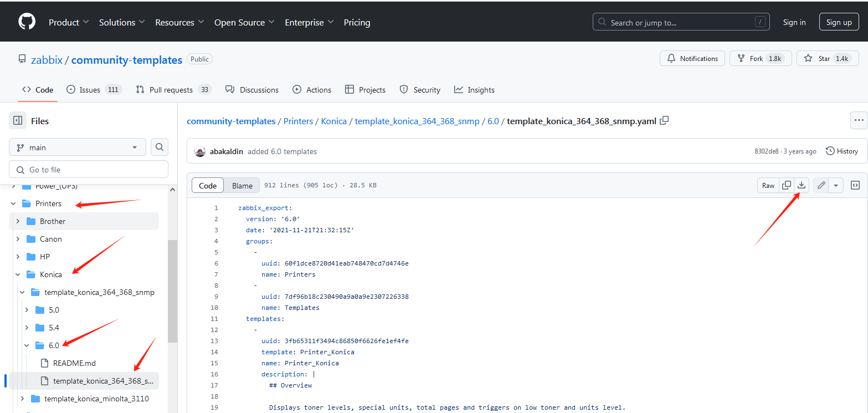This screenshot has width=868, height=413.
Task: Open the three-dot more options menu
Action: 859,120
